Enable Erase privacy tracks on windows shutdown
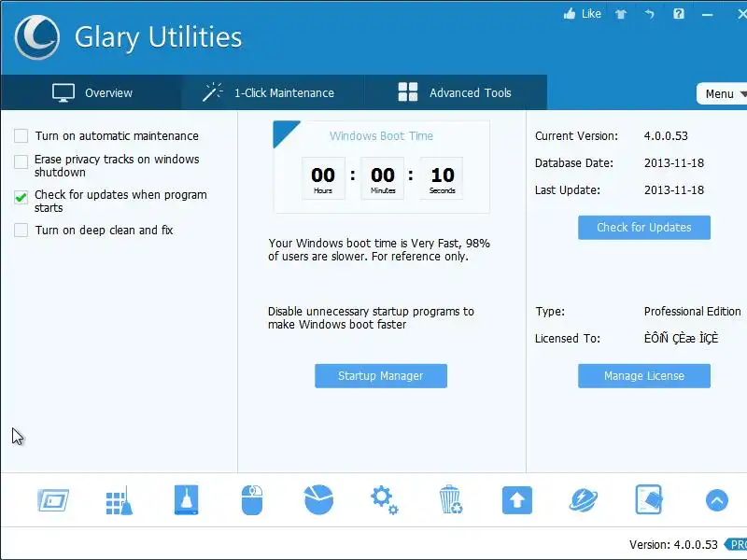 click(x=21, y=161)
